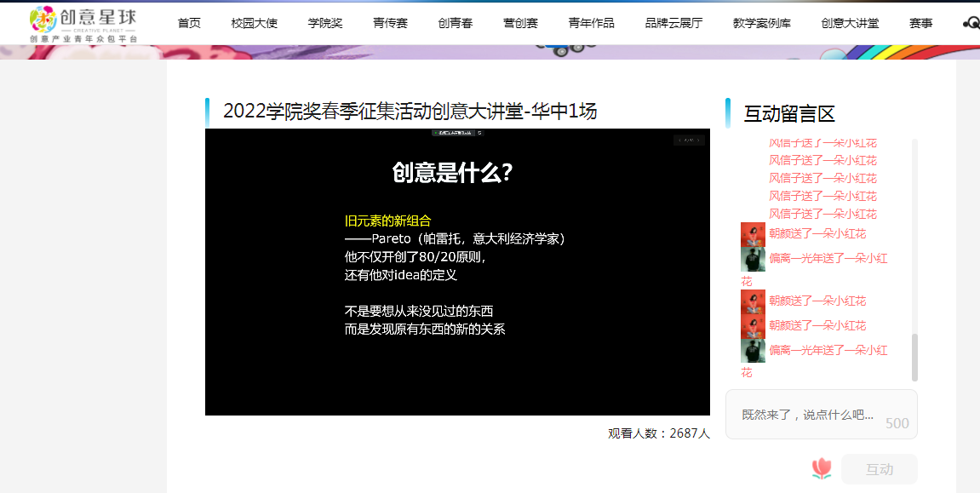Click the viewer count 观看人数：2687人

point(659,433)
